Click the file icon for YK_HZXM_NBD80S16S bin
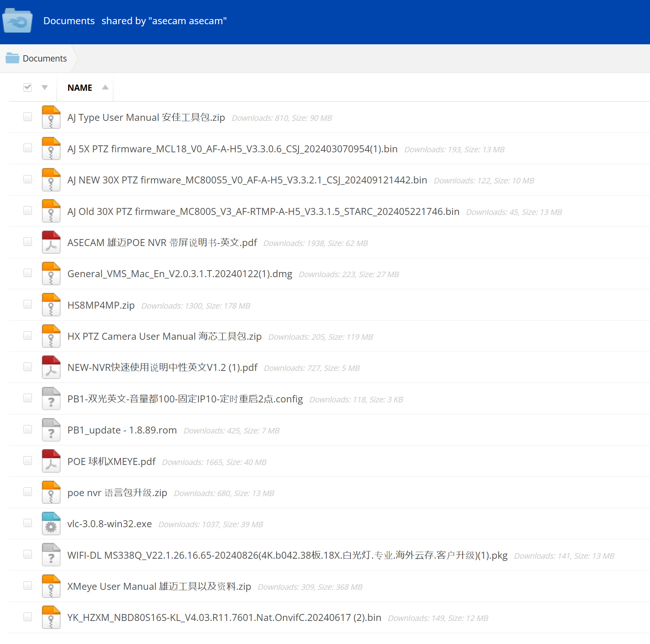This screenshot has width=650, height=644. [51, 617]
